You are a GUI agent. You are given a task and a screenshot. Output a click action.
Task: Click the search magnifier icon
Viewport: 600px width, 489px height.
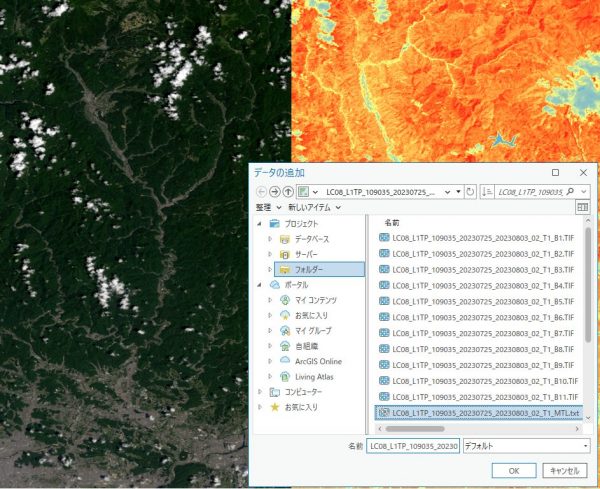pyautogui.click(x=570, y=191)
